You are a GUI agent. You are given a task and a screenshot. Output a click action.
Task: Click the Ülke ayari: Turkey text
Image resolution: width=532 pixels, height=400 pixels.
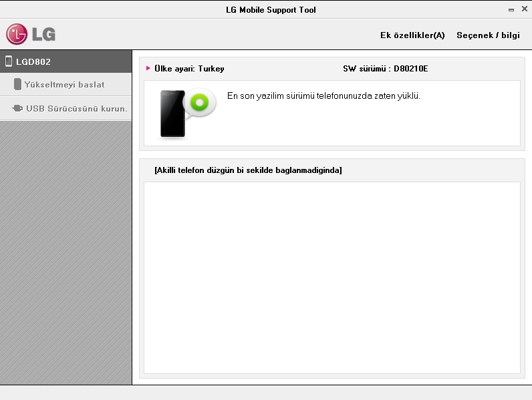(189, 69)
